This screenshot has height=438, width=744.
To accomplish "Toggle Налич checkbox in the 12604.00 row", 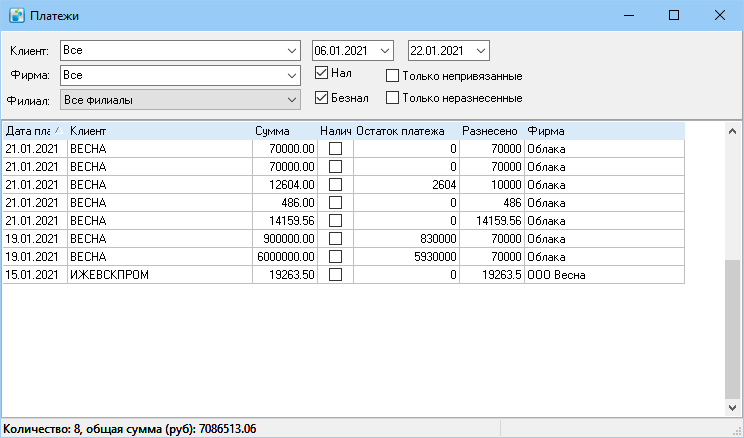I will (x=335, y=185).
